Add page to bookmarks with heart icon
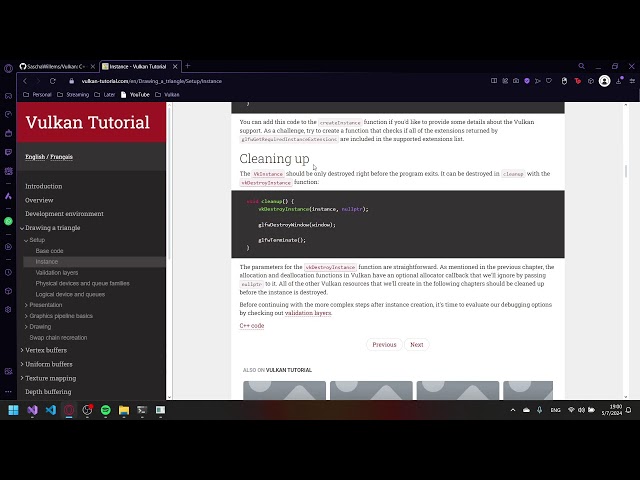640x480 pixels. [x=549, y=81]
